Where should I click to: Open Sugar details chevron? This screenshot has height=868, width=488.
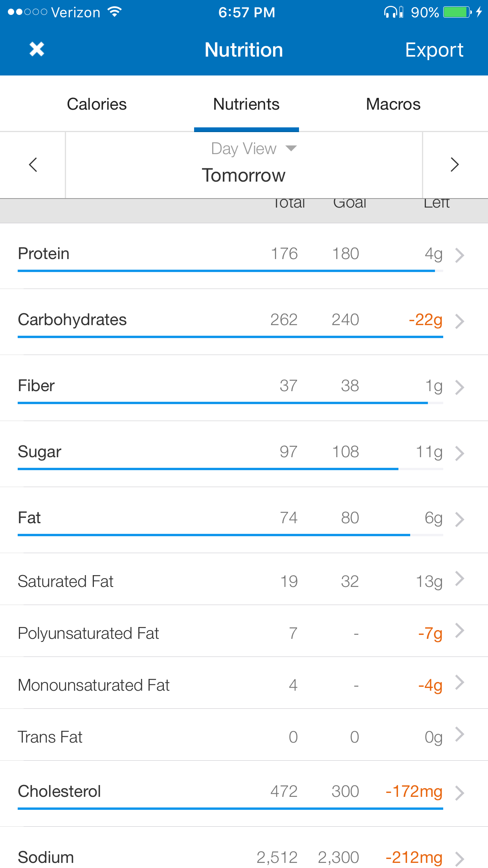coord(459,453)
